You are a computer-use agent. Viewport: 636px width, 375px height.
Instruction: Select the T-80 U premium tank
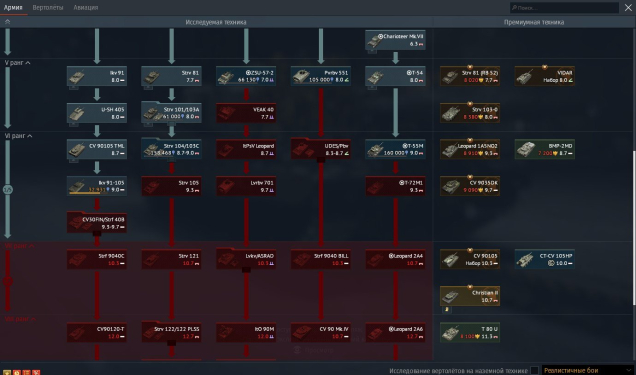point(470,332)
